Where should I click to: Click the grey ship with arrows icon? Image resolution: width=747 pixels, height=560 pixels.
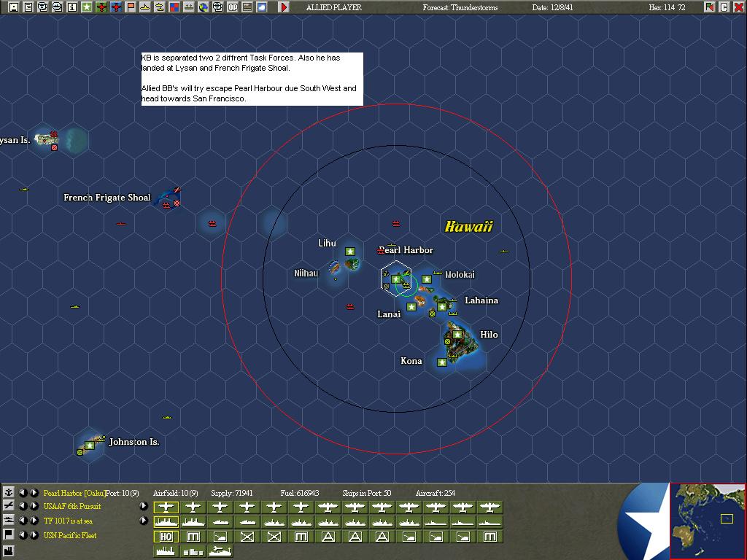point(189,7)
